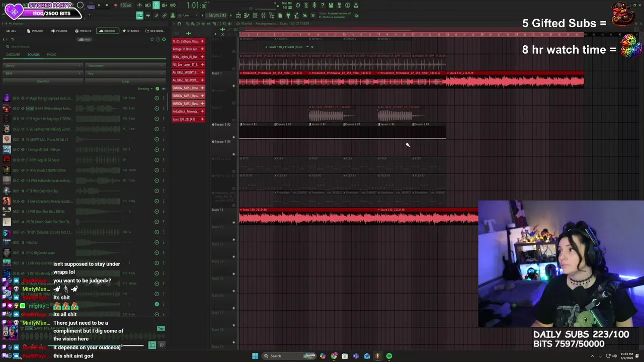Click the red Record button

(115, 6)
